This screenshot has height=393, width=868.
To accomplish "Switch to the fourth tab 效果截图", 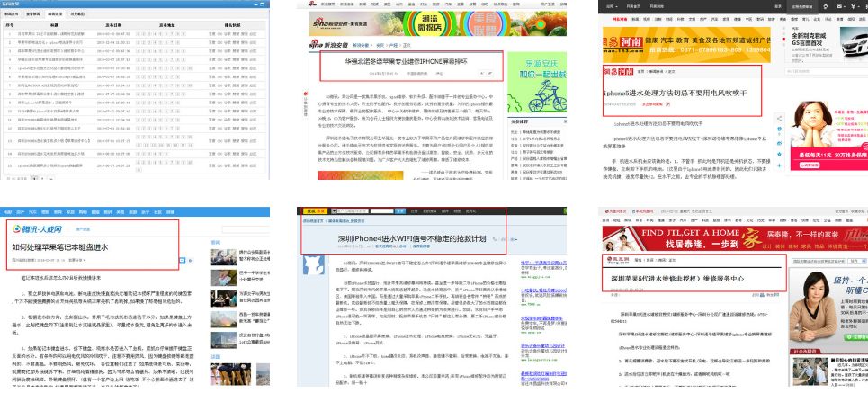I will point(77,13).
